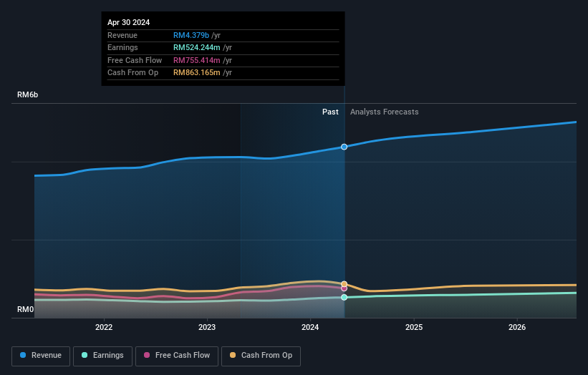Toggle the Free Cash Flow legend button

[x=177, y=356]
